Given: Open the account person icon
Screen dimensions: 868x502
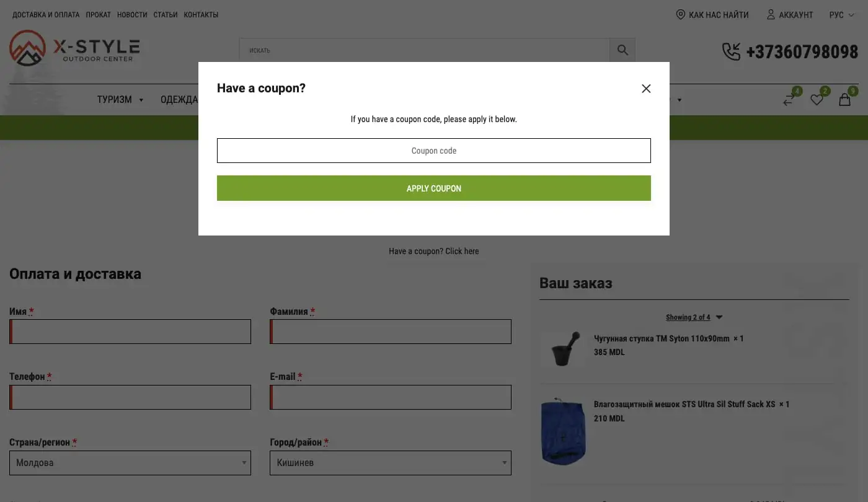Looking at the screenshot, I should coord(771,14).
